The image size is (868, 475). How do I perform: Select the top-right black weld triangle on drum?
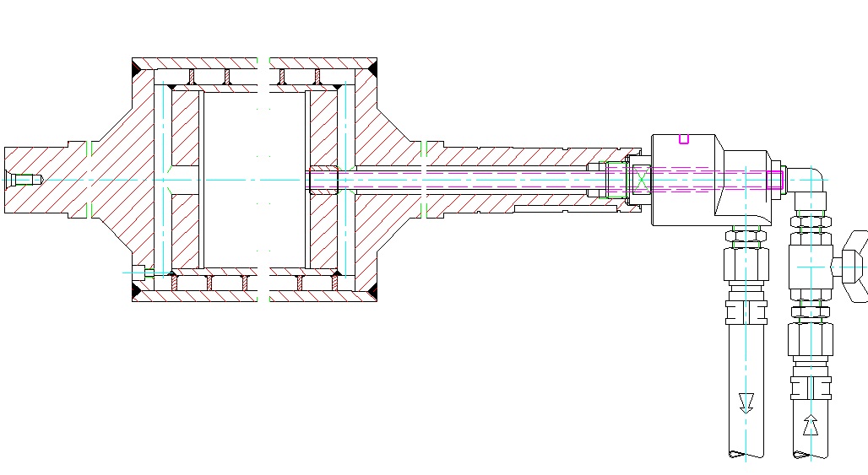point(372,67)
